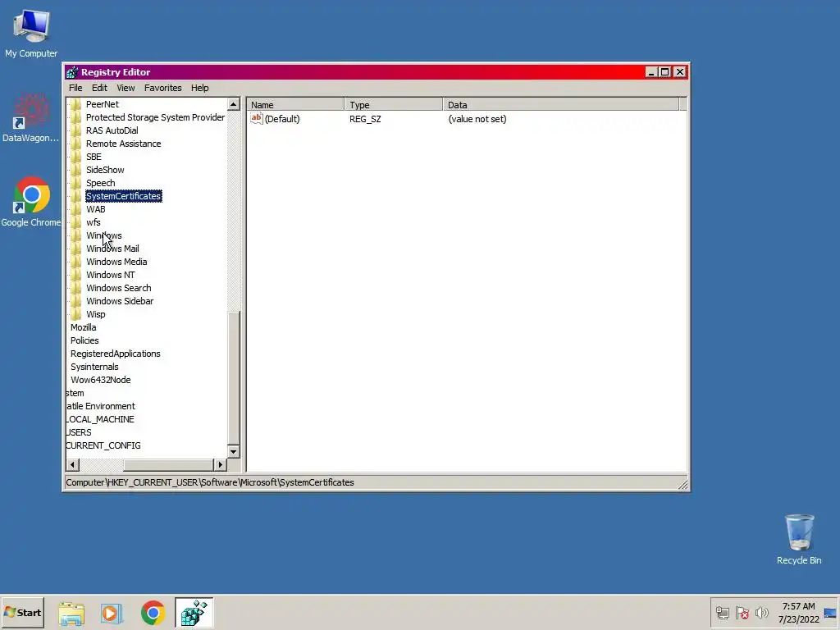Click the REG_SZ type cell
Screen dimensions: 840x630
365,119
